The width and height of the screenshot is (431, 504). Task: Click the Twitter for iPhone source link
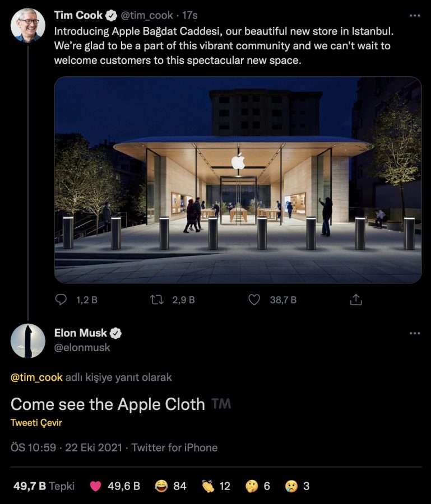click(x=174, y=447)
